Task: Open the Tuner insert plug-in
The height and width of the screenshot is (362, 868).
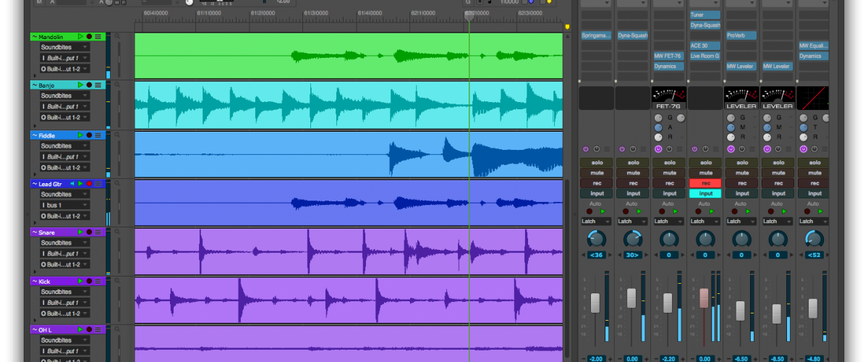Action: (705, 15)
